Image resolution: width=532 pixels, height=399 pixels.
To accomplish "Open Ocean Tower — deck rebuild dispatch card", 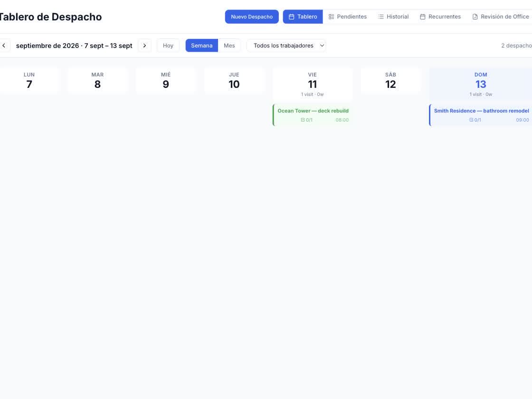I will coord(313,115).
